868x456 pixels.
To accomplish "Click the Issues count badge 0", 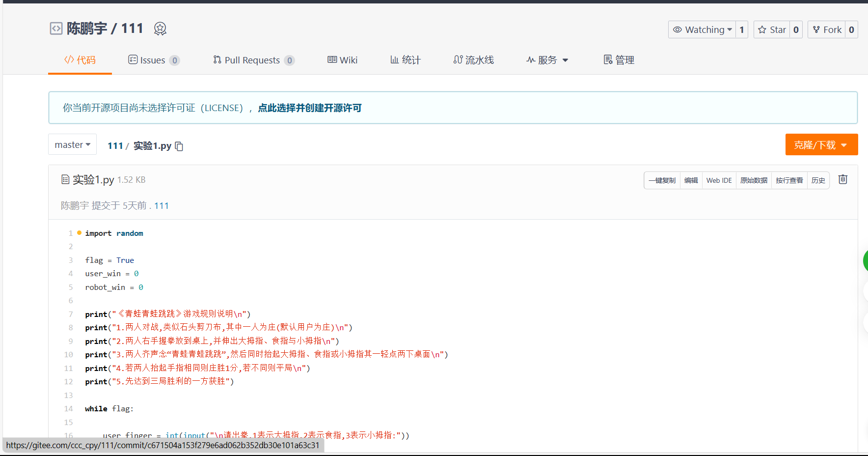I will [174, 60].
